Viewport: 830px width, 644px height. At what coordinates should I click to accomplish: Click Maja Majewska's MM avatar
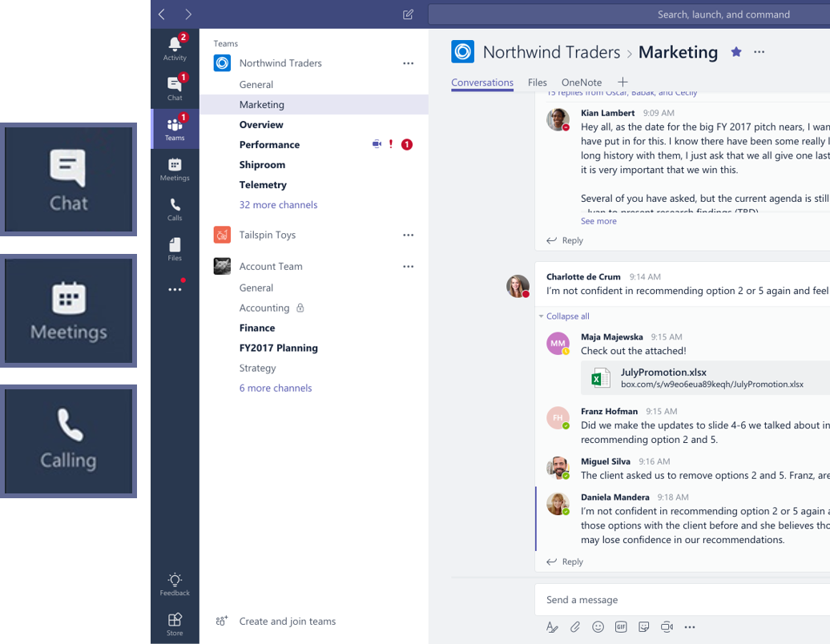click(x=558, y=344)
